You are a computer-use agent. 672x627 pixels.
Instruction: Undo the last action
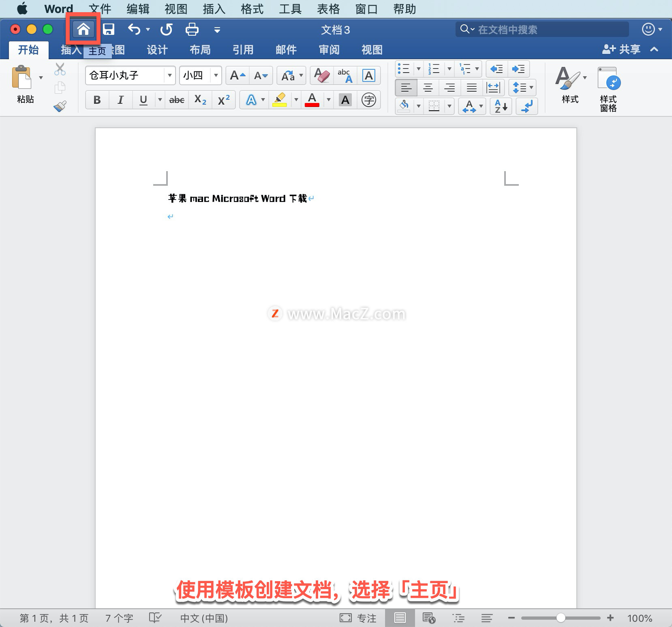pos(134,29)
